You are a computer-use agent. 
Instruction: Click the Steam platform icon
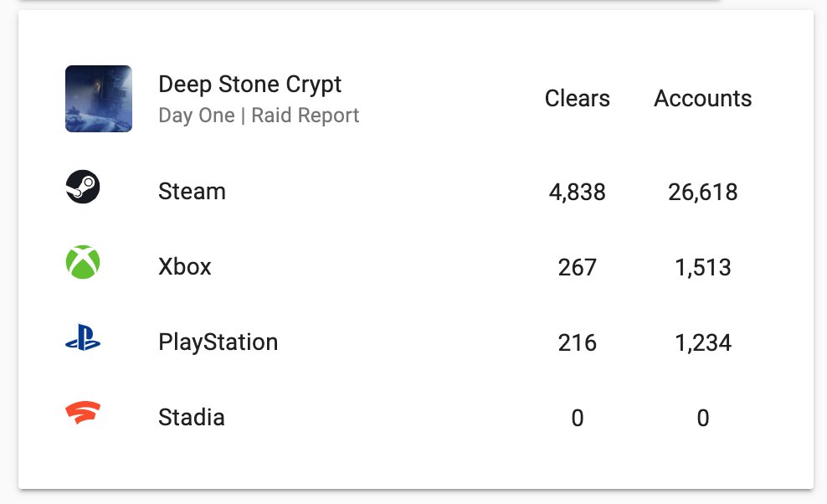pyautogui.click(x=83, y=187)
